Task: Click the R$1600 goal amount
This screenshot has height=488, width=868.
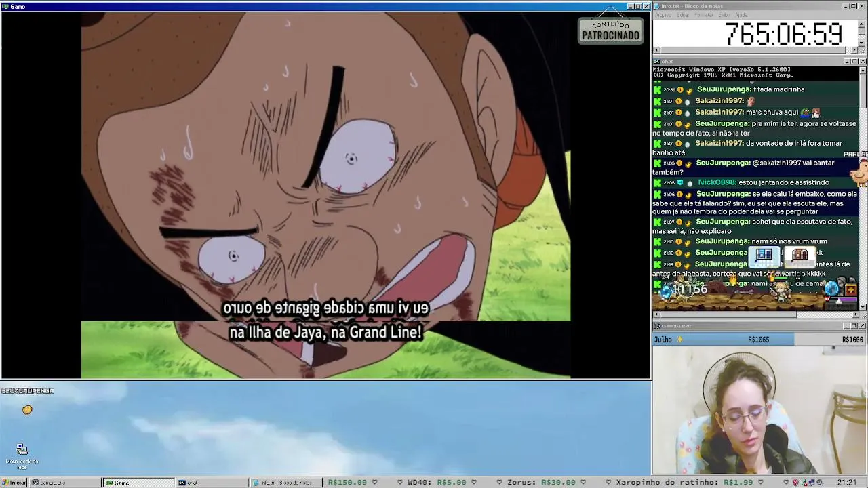Action: tap(852, 340)
